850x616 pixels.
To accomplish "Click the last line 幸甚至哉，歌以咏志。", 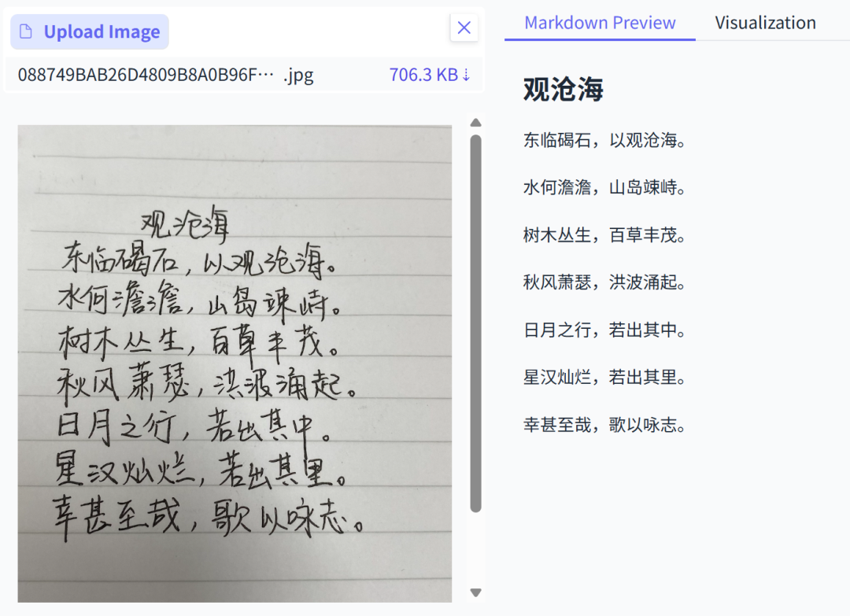I will coord(605,426).
